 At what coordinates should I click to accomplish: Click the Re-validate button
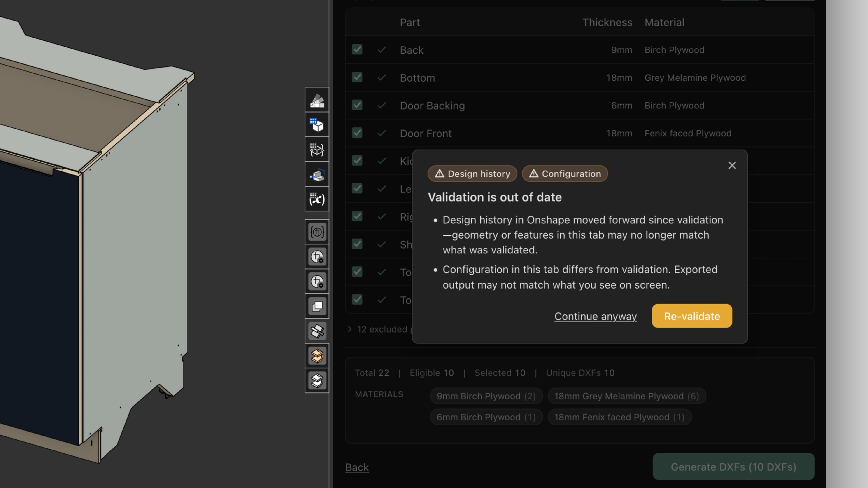click(x=692, y=316)
